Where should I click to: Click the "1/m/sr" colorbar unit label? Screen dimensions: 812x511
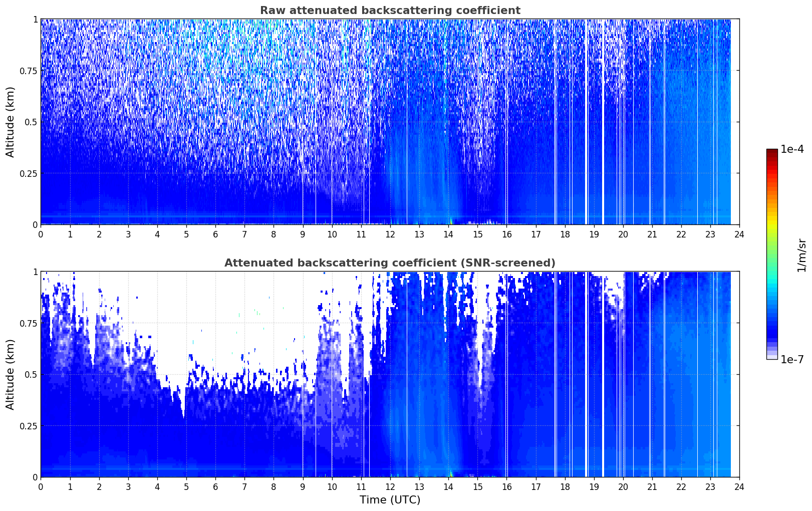point(802,255)
